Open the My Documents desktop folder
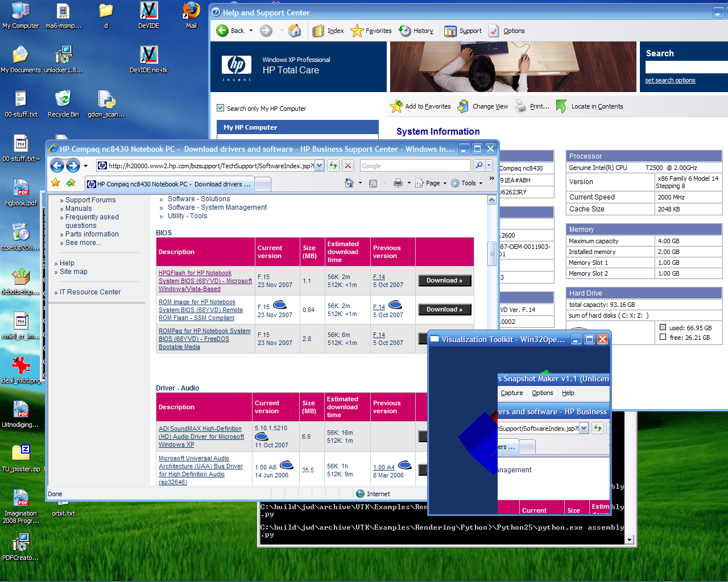728x582 pixels. tap(20, 59)
